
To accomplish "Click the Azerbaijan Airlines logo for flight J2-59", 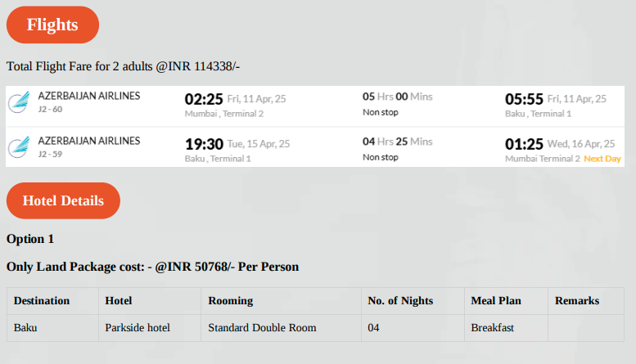I will (x=19, y=147).
